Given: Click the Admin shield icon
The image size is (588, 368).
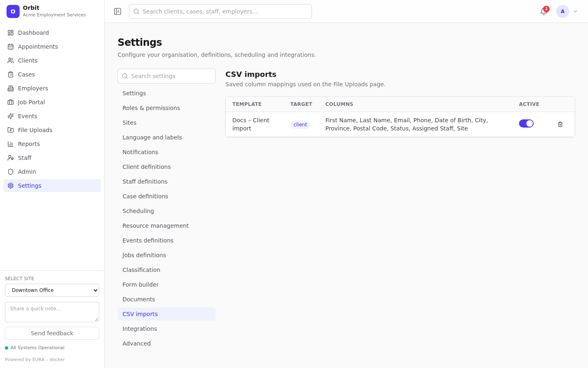Looking at the screenshot, I should (11, 172).
